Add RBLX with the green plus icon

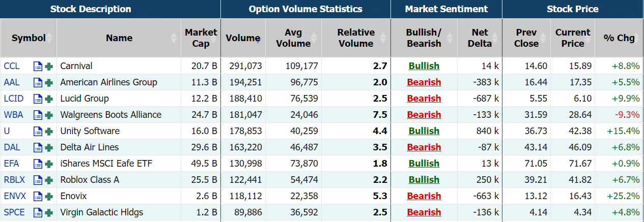click(x=49, y=180)
